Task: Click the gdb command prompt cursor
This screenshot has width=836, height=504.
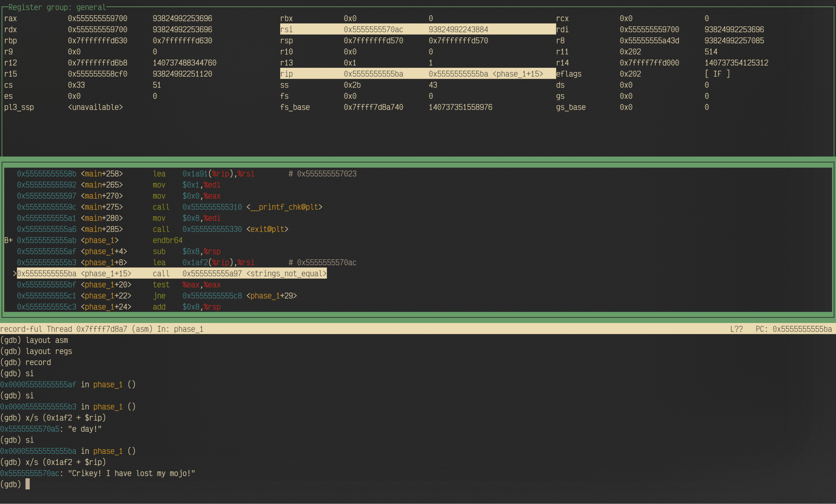Action: [x=28, y=484]
